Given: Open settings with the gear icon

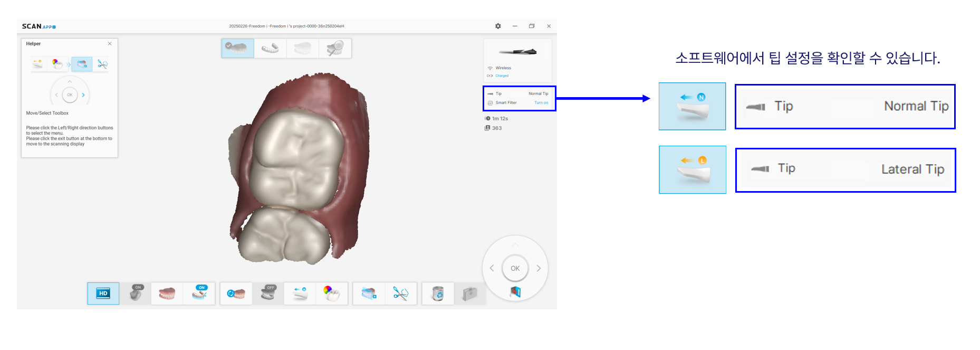Looking at the screenshot, I should [x=498, y=26].
